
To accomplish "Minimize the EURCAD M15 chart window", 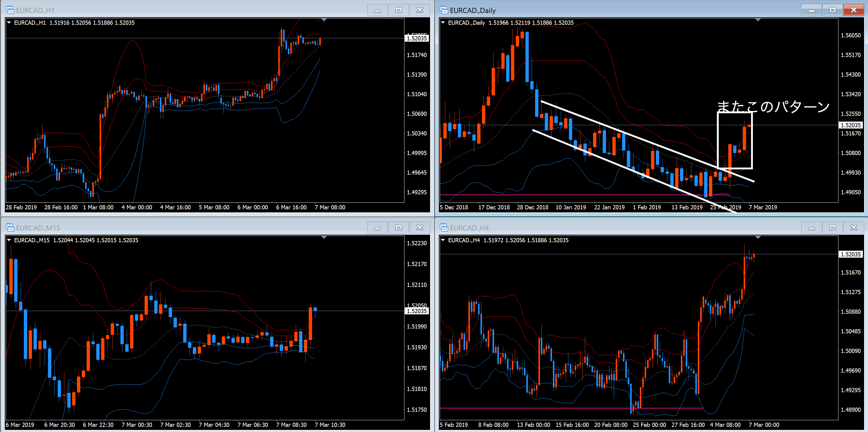I will click(x=377, y=228).
